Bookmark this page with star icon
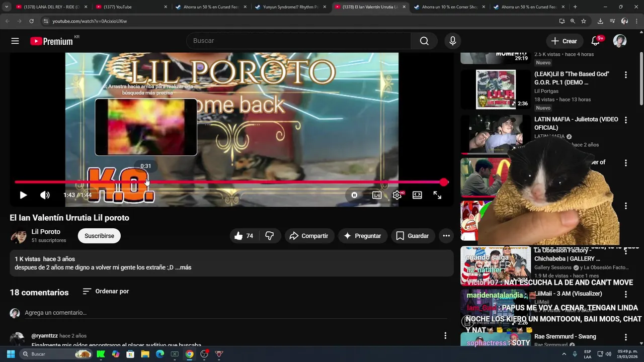This screenshot has width=644, height=362. click(584, 21)
